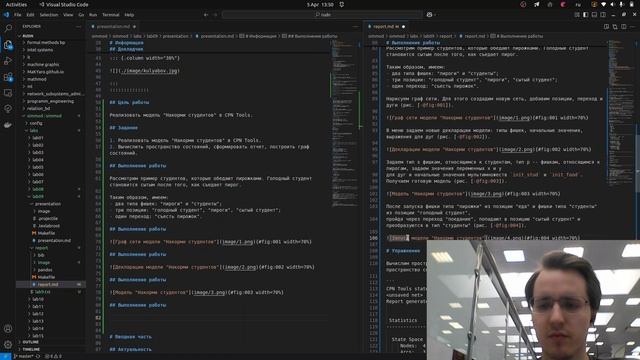Screen dimensions: 640x360
Task: Switch to the report.md tab
Action: pyautogui.click(x=386, y=27)
